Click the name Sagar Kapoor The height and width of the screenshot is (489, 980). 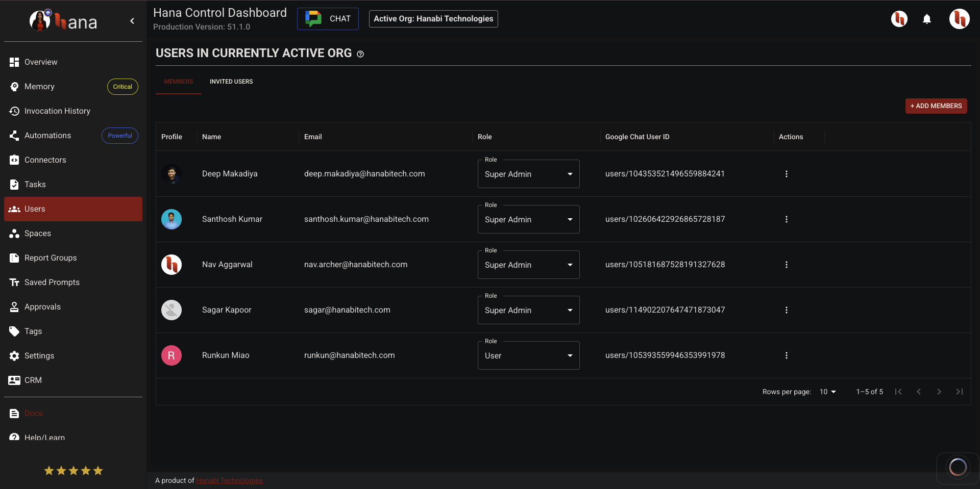[x=227, y=310]
